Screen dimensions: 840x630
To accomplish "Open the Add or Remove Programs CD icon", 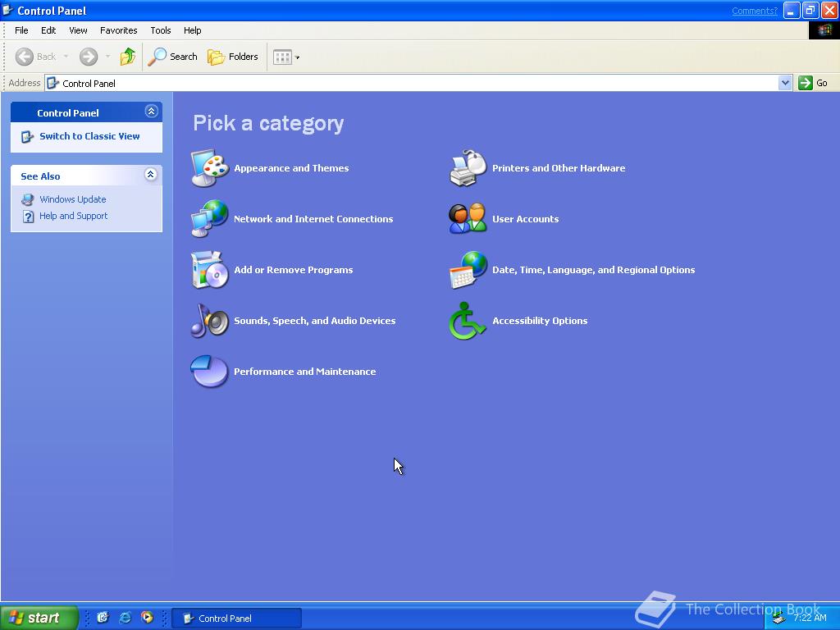I will click(209, 269).
